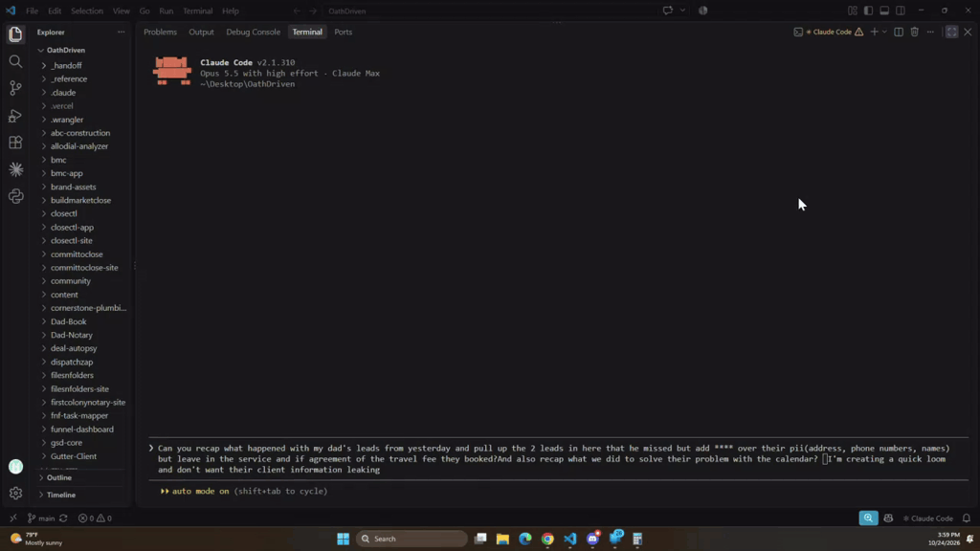Image resolution: width=980 pixels, height=551 pixels.
Task: Open the Selection menu
Action: tap(87, 11)
